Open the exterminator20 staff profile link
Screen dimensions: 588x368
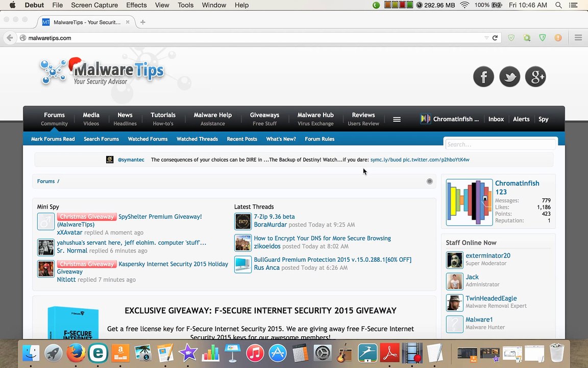tap(488, 256)
